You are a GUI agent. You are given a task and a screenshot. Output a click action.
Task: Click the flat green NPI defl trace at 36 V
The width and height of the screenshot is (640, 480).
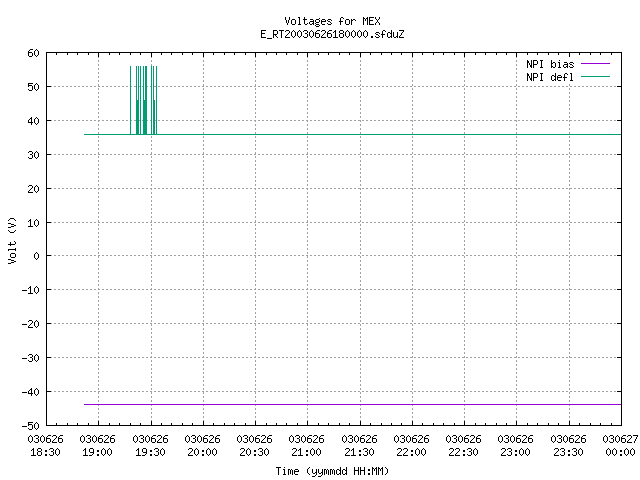point(353,134)
